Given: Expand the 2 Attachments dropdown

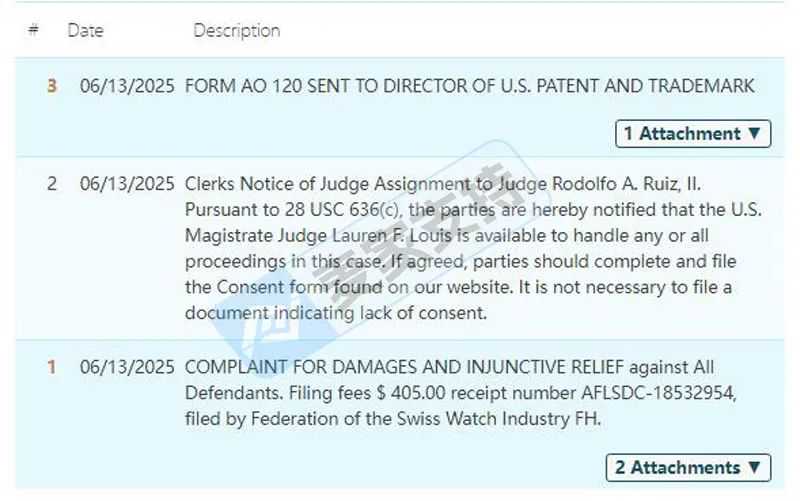Looking at the screenshot, I should [x=688, y=467].
